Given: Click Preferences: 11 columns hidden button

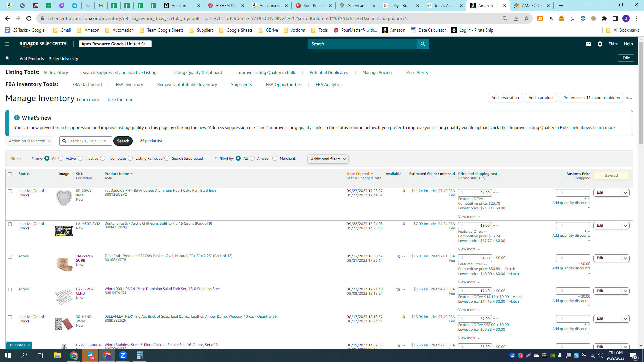Looking at the screenshot, I should 591,98.
